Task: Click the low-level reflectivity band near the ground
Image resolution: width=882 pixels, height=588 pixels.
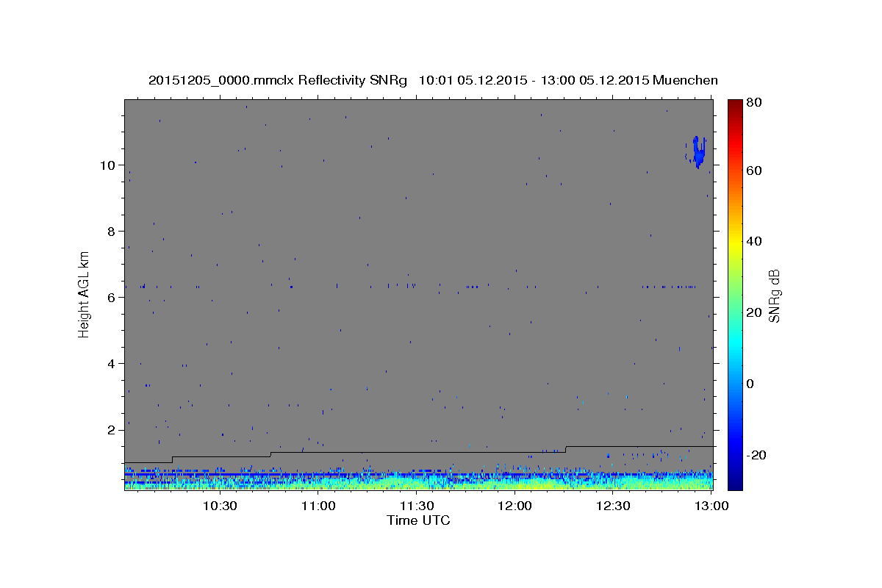Action: tap(418, 480)
